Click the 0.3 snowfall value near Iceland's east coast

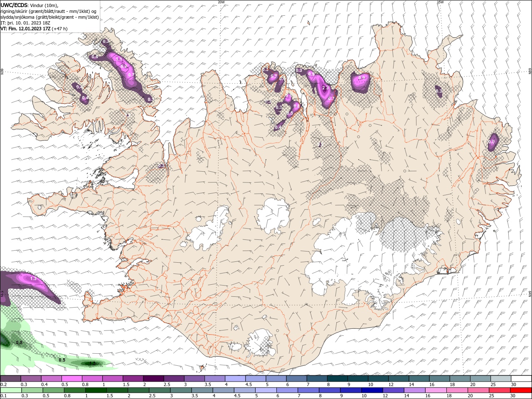click(438, 91)
